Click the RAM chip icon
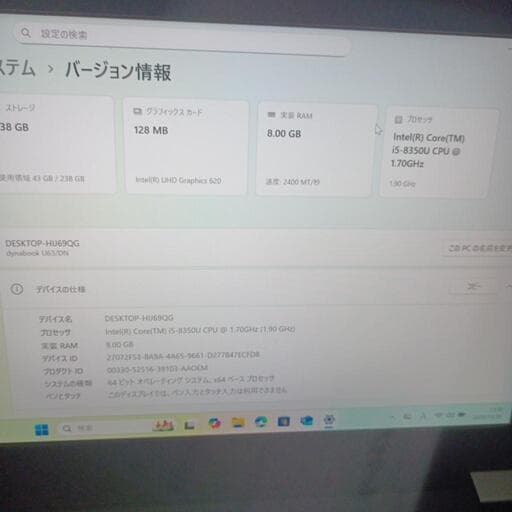This screenshot has height=512, width=512. click(x=271, y=115)
